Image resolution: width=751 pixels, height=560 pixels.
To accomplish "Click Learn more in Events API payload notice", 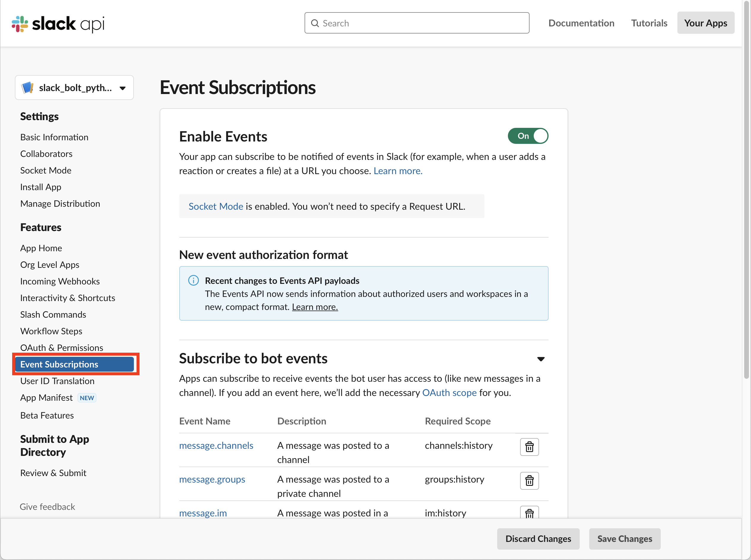I will (315, 307).
